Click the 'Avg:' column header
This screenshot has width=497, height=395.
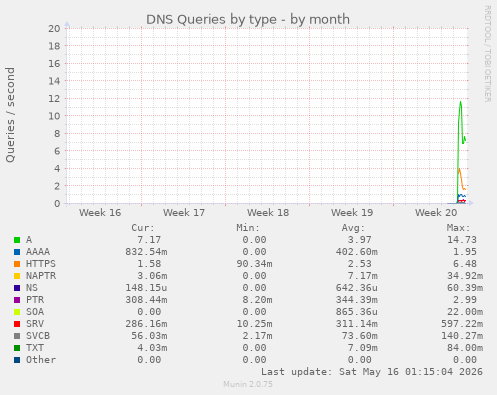tap(353, 228)
